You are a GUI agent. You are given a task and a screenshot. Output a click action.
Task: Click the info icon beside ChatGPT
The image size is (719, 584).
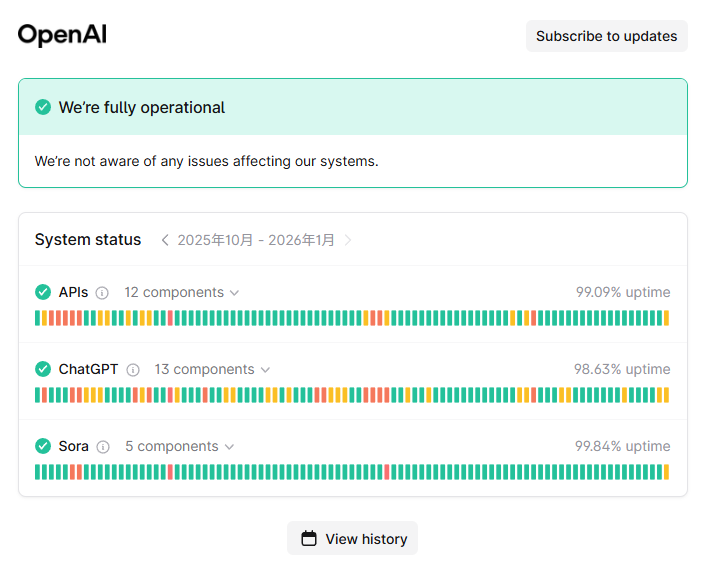click(x=133, y=370)
